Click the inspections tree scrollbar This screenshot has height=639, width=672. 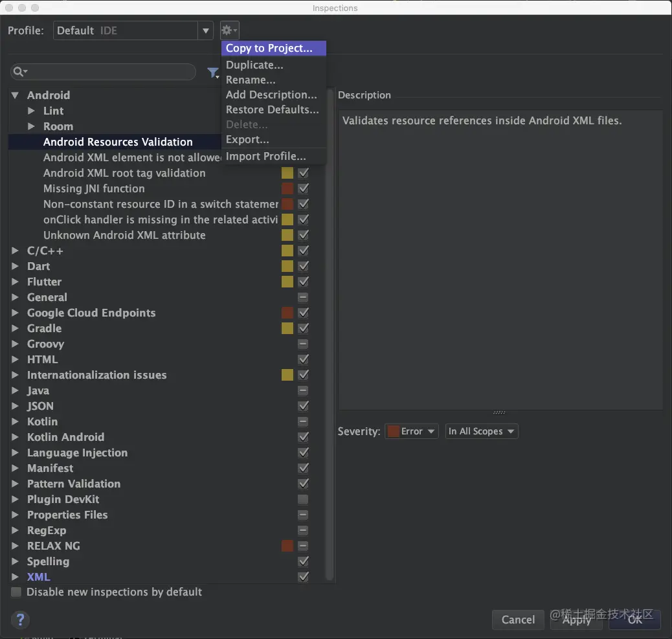coord(329,334)
